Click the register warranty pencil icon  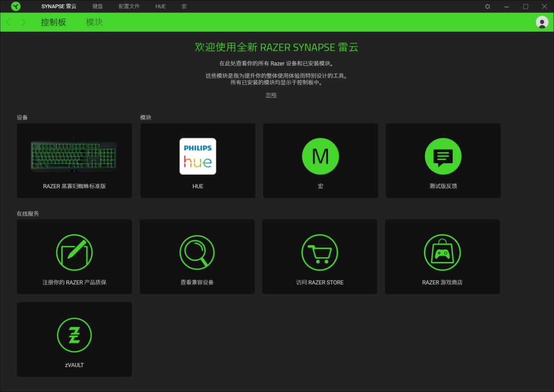[74, 252]
